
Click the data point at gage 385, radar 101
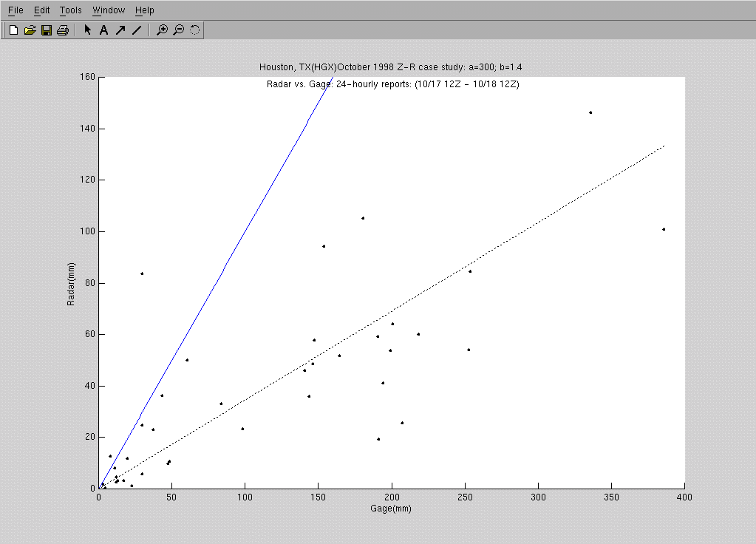click(x=664, y=229)
